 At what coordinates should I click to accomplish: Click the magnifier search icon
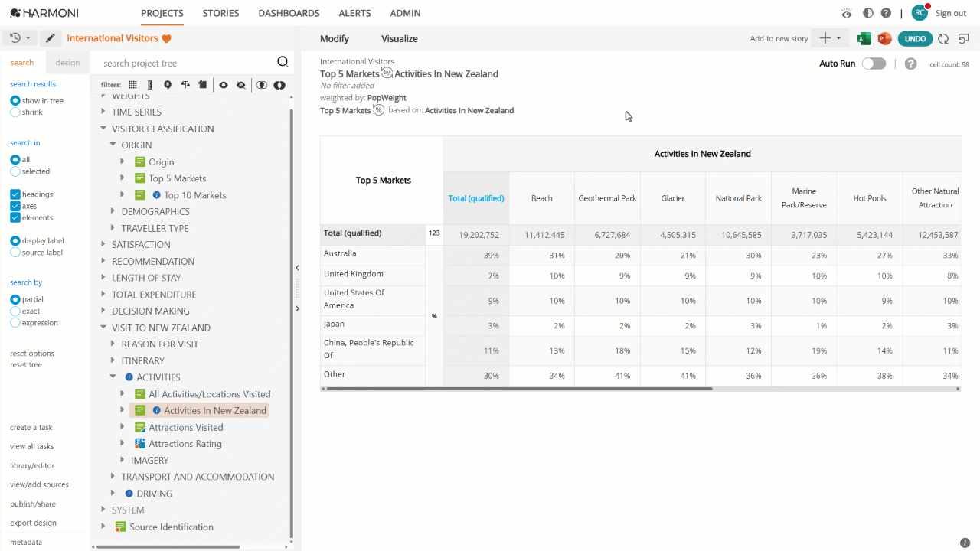pos(283,63)
